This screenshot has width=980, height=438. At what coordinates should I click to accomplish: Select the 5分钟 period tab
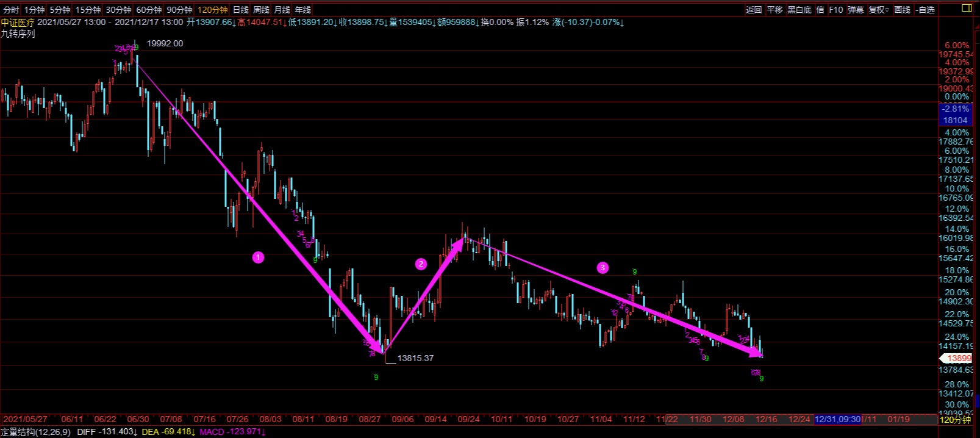coord(60,10)
